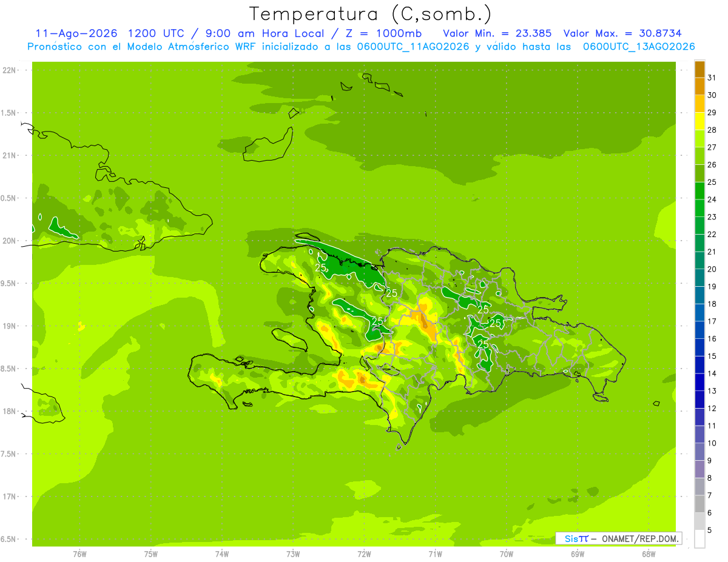The width and height of the screenshot is (728, 562).
Task: Click the gray legend swatch between 6 and 7
Action: [x=699, y=504]
